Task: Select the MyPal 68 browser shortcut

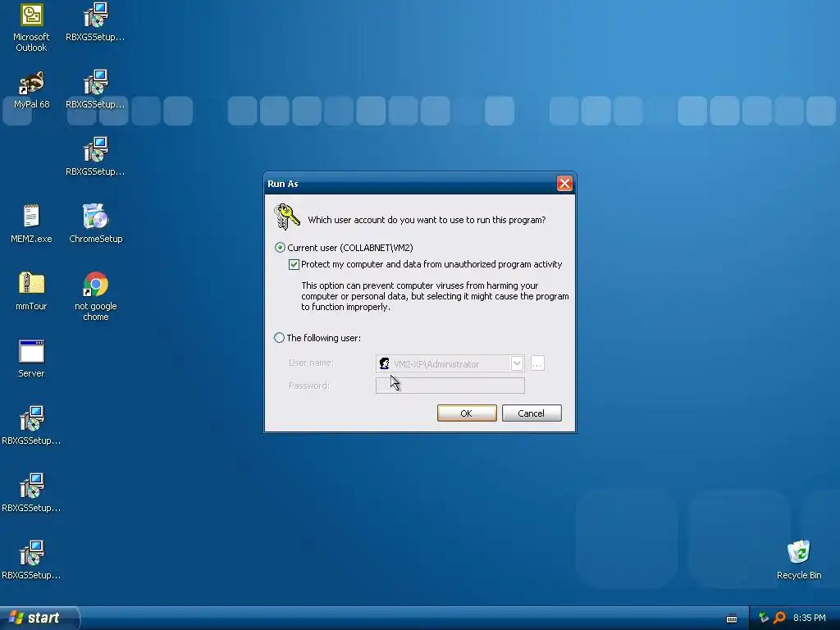Action: 31,90
